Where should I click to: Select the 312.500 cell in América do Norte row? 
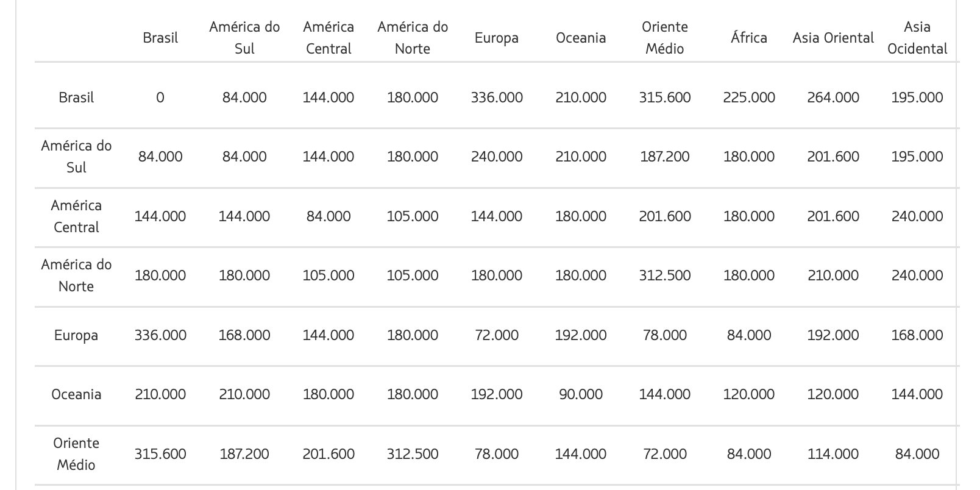click(x=665, y=275)
